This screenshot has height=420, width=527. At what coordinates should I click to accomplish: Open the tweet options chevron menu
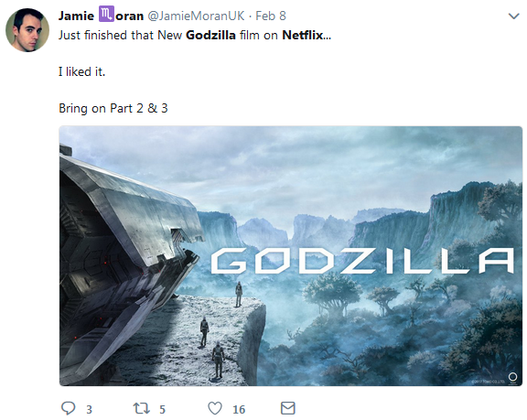514,16
